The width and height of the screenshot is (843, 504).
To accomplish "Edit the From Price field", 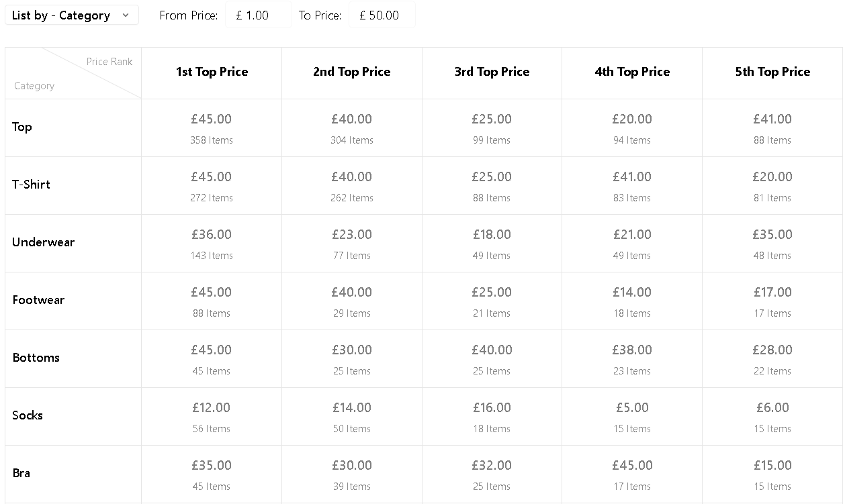I will 258,15.
